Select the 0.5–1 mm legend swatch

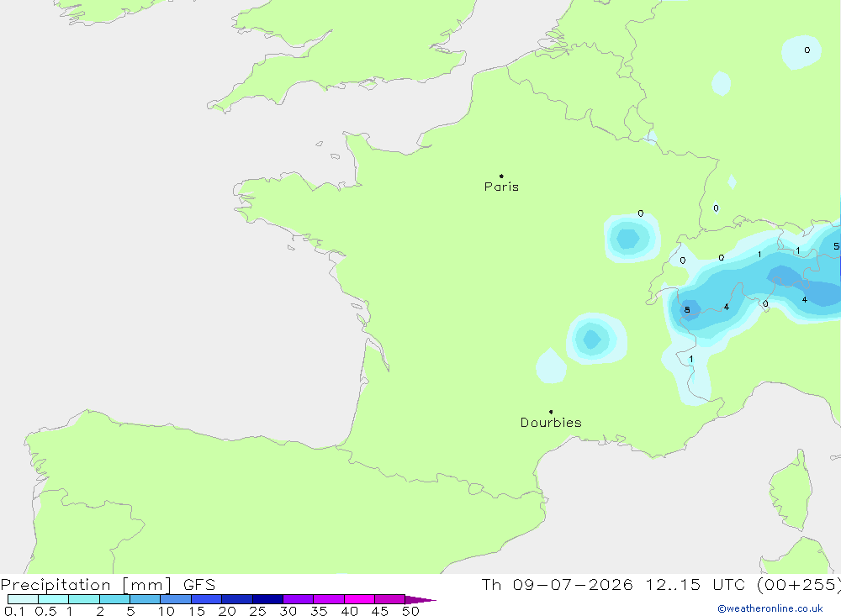[54, 599]
